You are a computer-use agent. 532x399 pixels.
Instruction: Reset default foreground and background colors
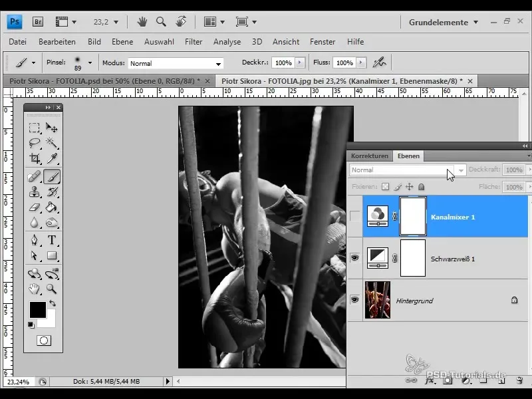pos(31,325)
